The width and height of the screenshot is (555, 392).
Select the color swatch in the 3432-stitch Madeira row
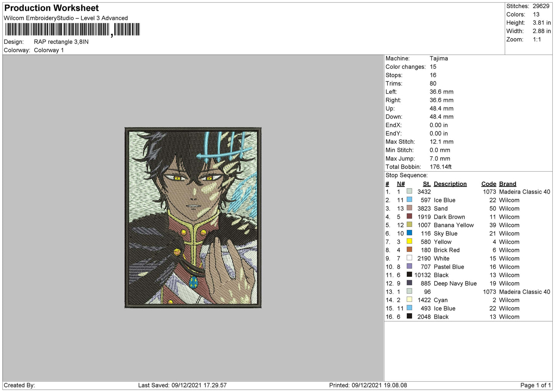click(x=409, y=191)
